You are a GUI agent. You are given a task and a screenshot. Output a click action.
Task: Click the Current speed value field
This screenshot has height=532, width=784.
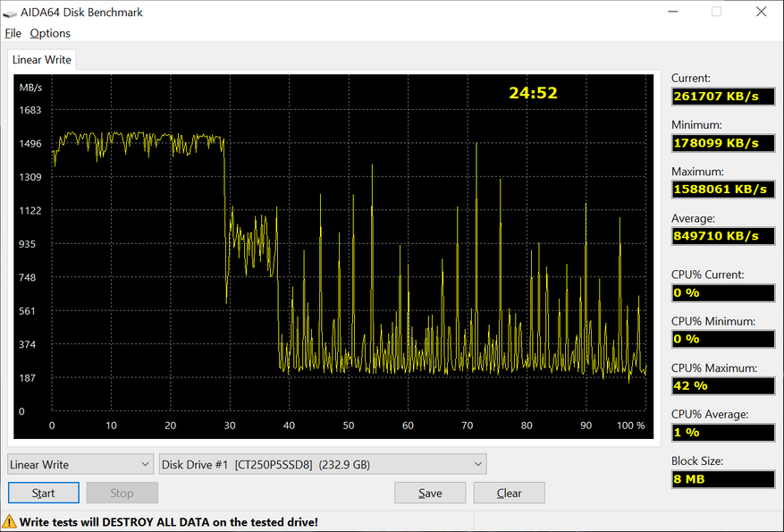pos(722,97)
